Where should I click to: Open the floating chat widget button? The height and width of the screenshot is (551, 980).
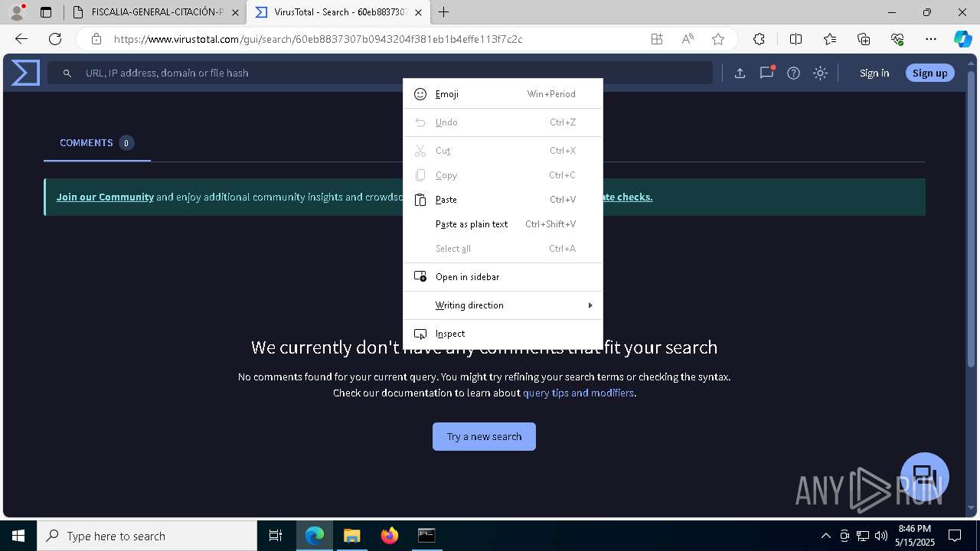pyautogui.click(x=925, y=476)
